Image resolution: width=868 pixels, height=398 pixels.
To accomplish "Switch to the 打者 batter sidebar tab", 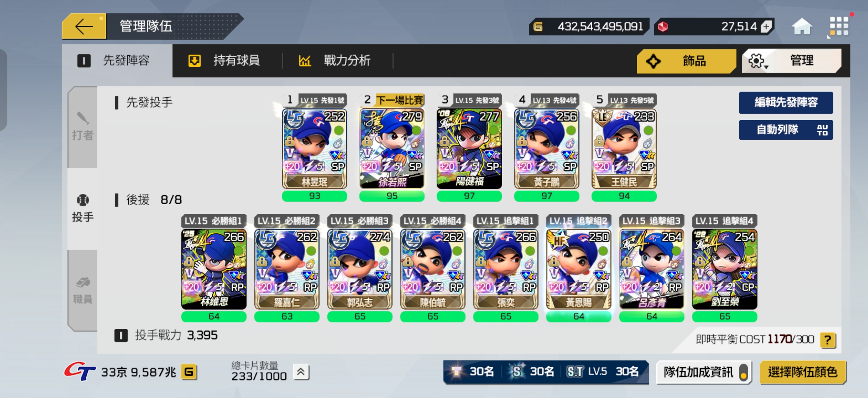I will click(x=83, y=127).
